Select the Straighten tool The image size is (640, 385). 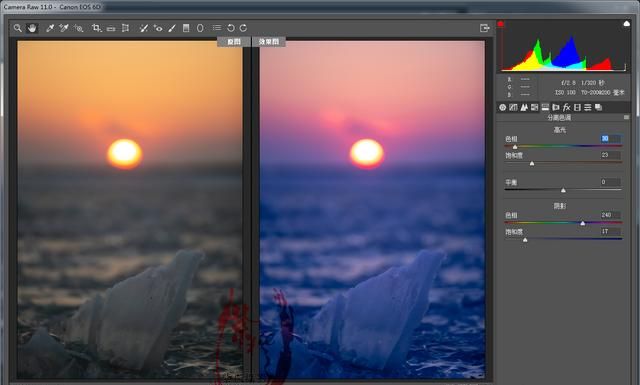tap(111, 29)
